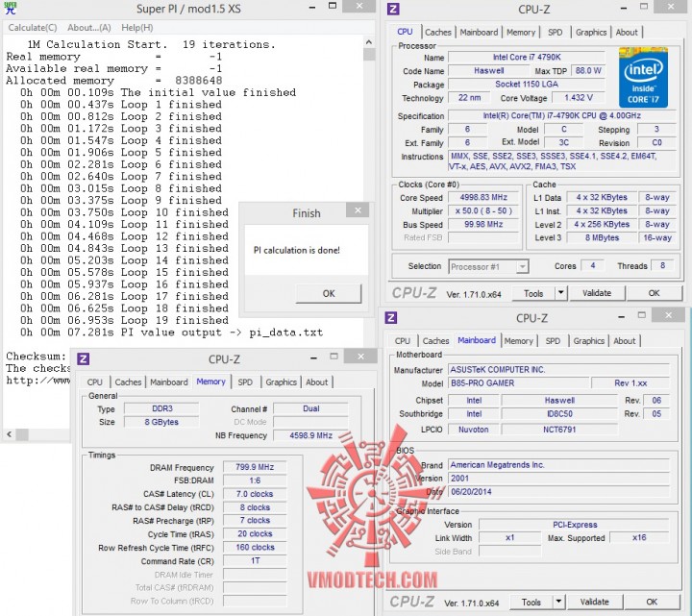
Task: Switch to Mainboard tab in top CPU-Z window
Action: 479,33
